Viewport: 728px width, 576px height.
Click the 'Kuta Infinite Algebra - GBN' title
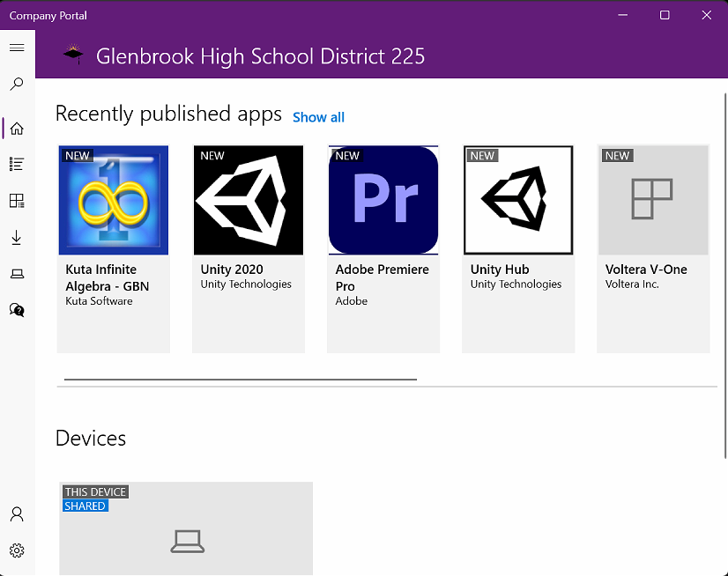(x=108, y=277)
